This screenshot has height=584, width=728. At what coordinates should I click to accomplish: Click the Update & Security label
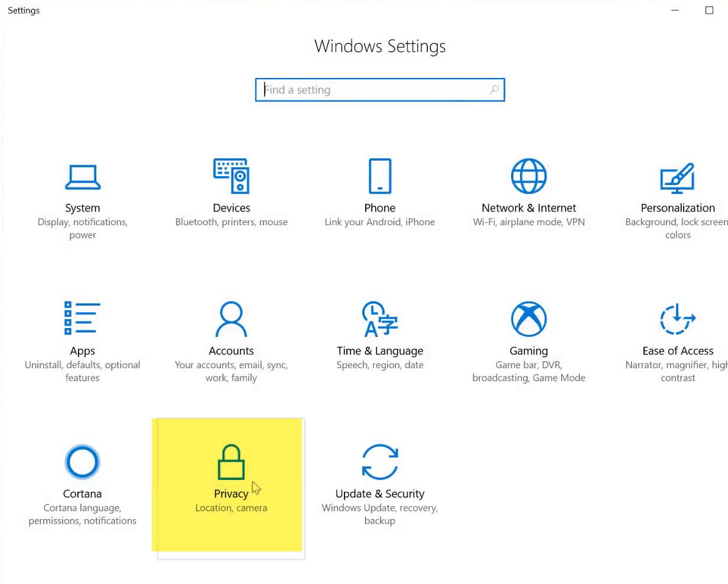380,494
